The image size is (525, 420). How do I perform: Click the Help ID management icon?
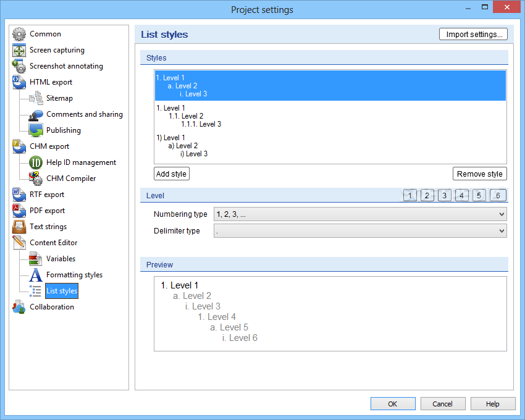[x=36, y=162]
